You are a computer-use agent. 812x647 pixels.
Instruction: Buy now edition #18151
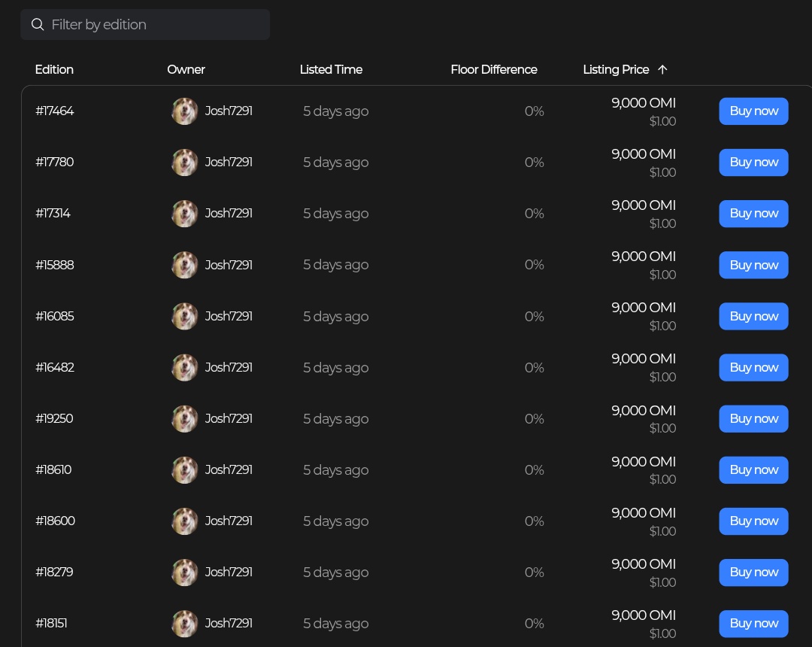(x=753, y=624)
